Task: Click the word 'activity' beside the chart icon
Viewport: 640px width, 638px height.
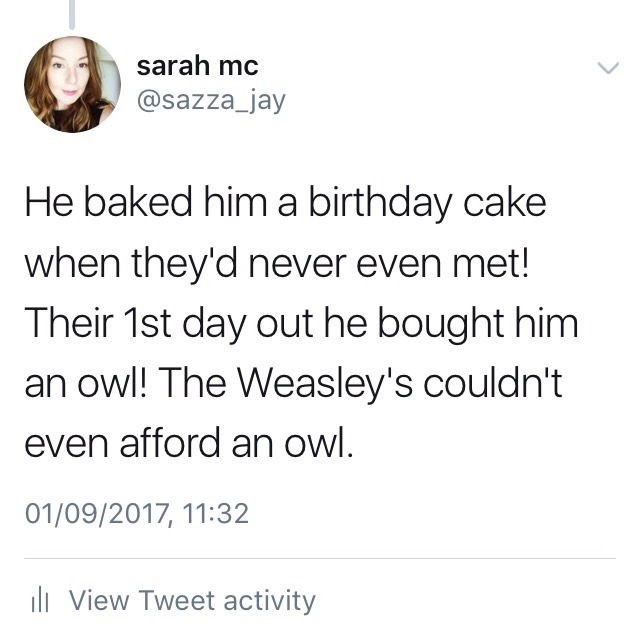Action: (x=269, y=600)
